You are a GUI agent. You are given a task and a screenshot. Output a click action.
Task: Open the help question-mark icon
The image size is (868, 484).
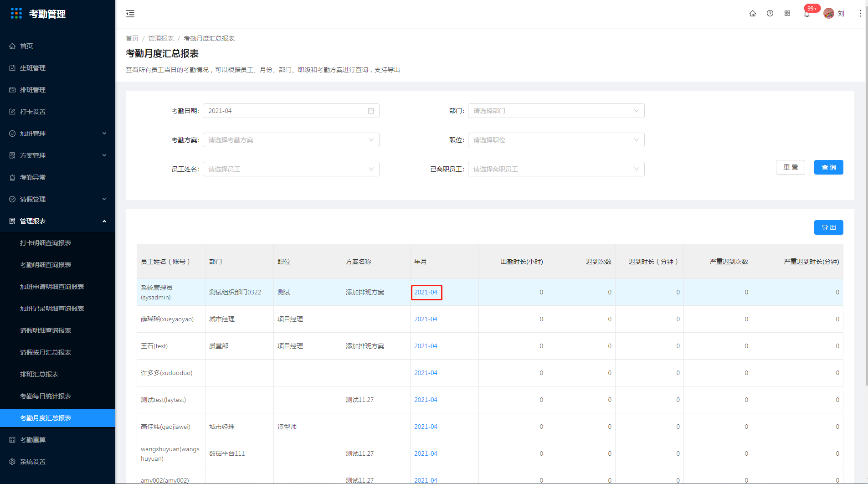(x=770, y=14)
